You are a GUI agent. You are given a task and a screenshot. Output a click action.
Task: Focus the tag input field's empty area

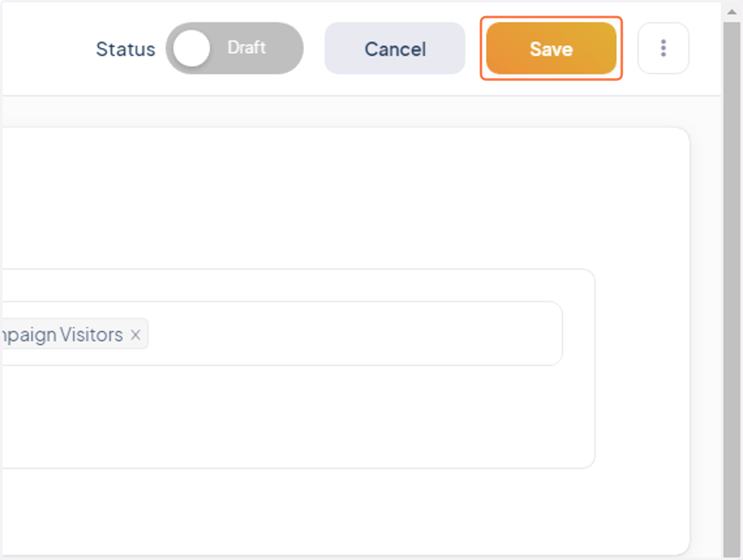353,334
